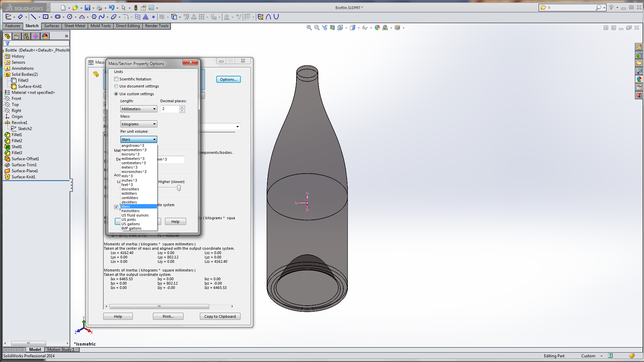Open the Sketch Text tool
Screen dimensions: 644x362
click(x=146, y=17)
